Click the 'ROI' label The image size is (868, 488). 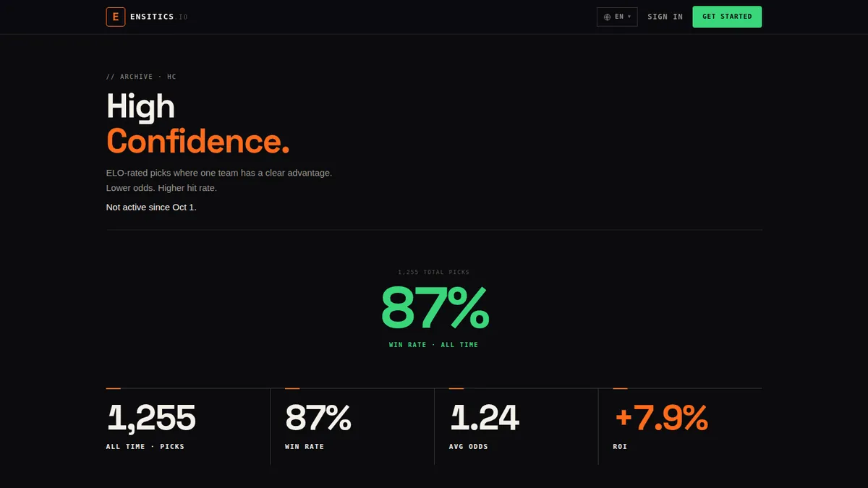point(620,447)
